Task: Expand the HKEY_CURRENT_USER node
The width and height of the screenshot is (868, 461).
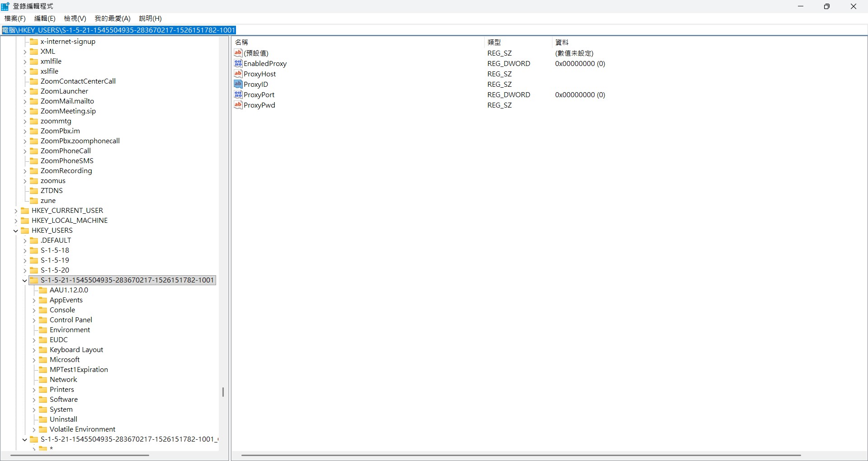Action: coord(16,211)
